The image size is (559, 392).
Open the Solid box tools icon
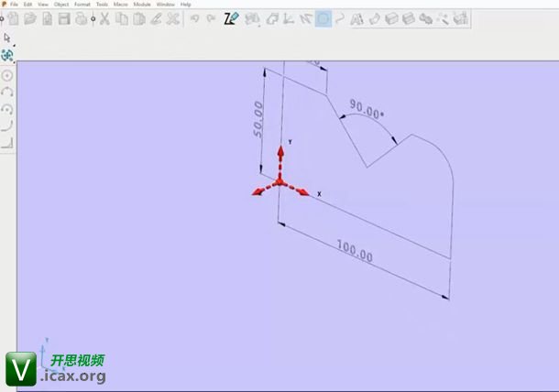(x=391, y=18)
